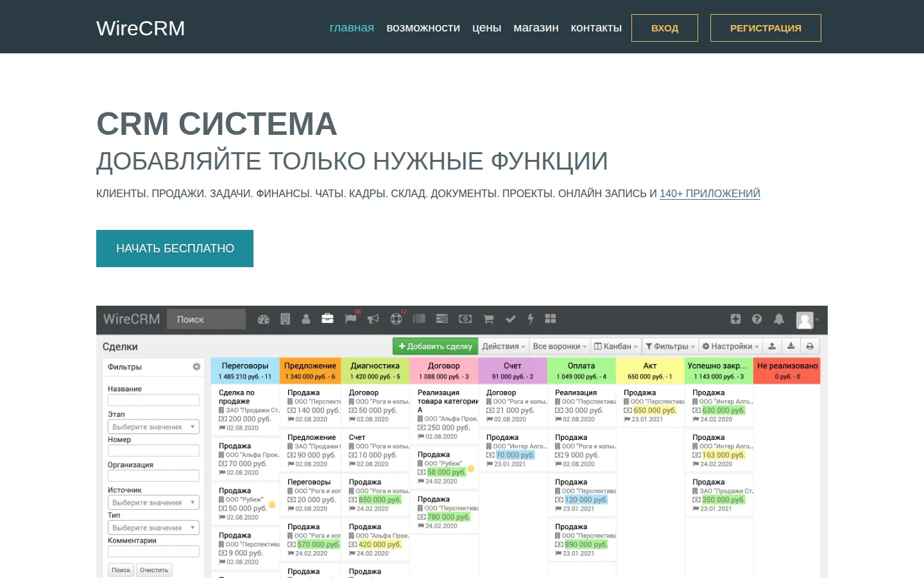
Task: Open the apps grid icon
Action: point(551,319)
